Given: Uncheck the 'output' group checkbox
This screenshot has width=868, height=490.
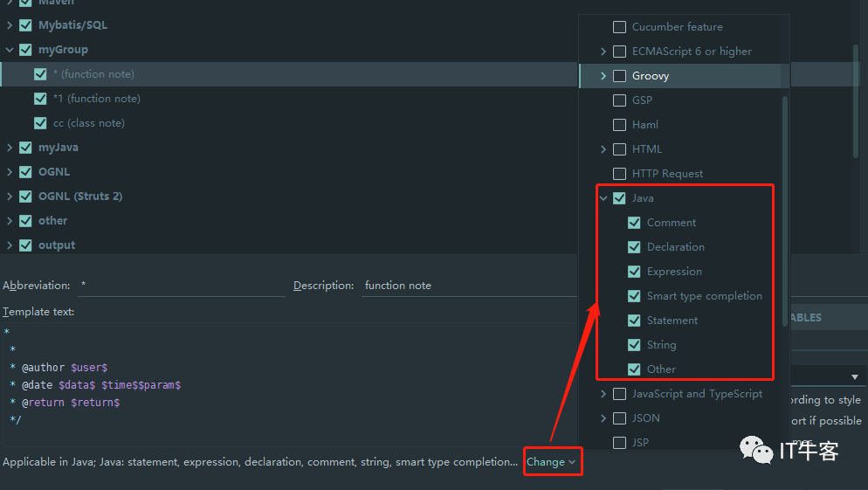Looking at the screenshot, I should 25,245.
